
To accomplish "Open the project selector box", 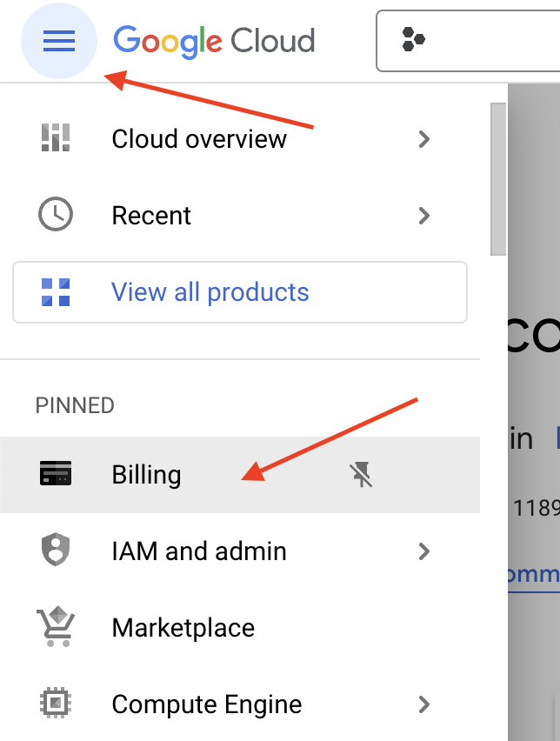I will (x=468, y=41).
